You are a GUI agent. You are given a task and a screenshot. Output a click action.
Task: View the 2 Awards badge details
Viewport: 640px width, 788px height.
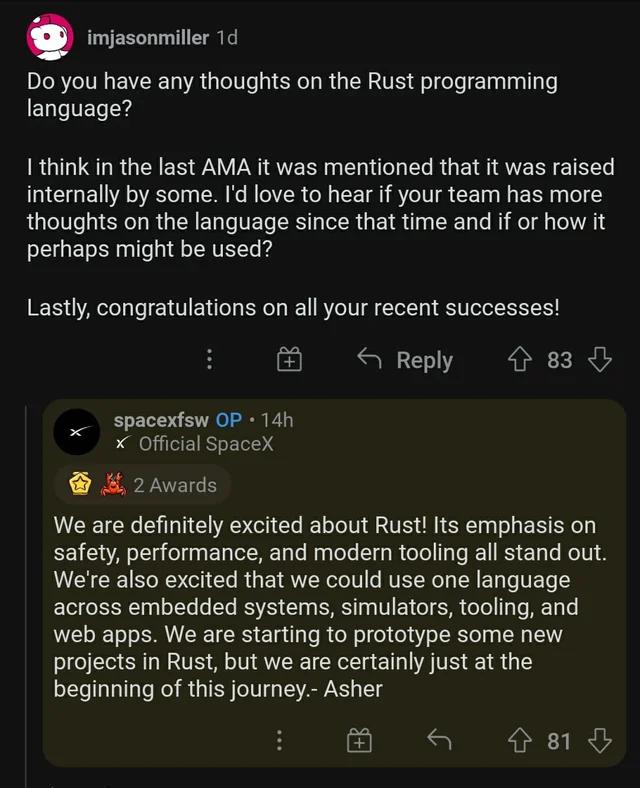(x=175, y=485)
